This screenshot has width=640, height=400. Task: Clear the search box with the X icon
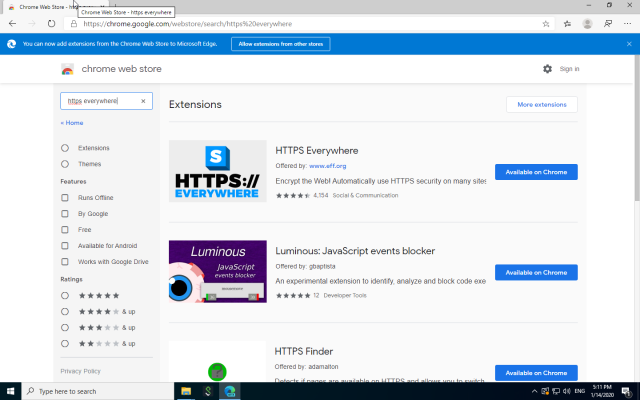click(143, 101)
